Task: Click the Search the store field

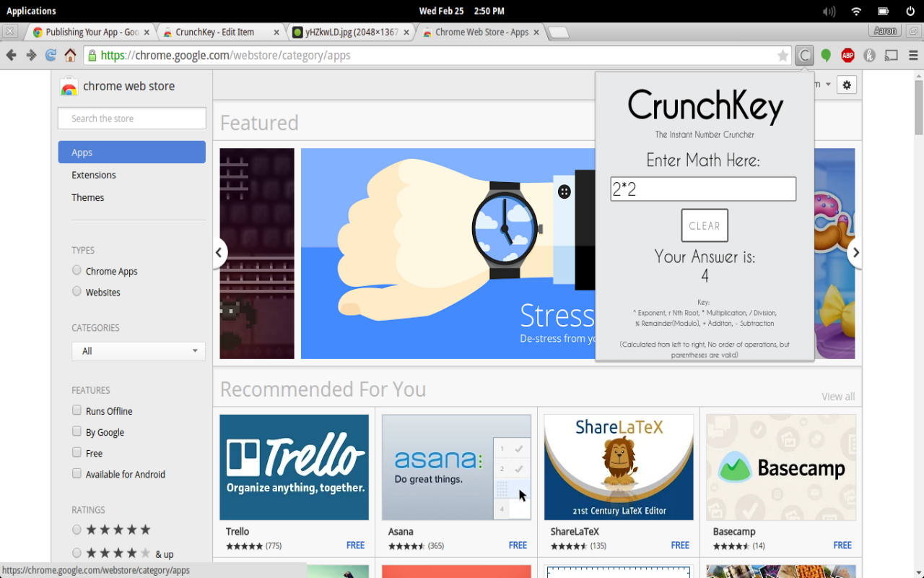Action: point(132,118)
